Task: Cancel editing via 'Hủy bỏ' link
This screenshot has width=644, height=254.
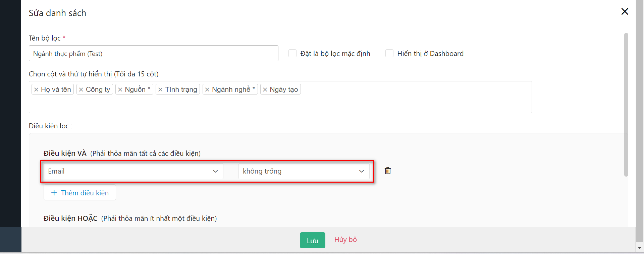Action: tap(345, 240)
